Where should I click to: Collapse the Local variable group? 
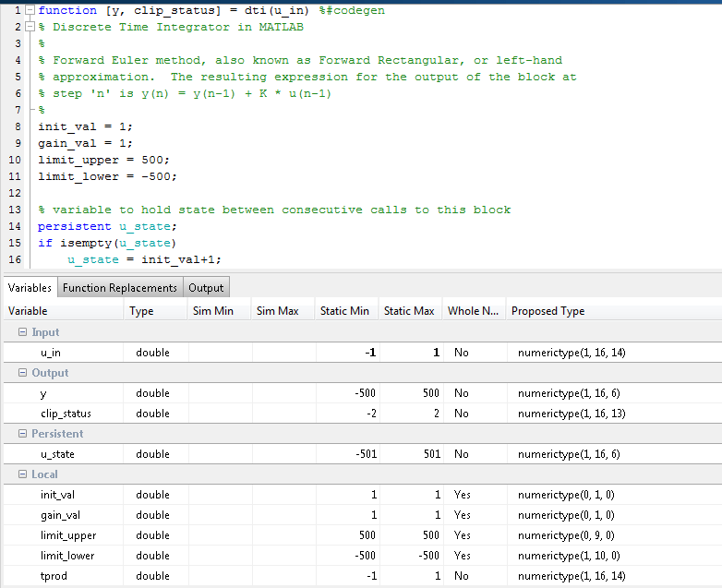[x=22, y=474]
